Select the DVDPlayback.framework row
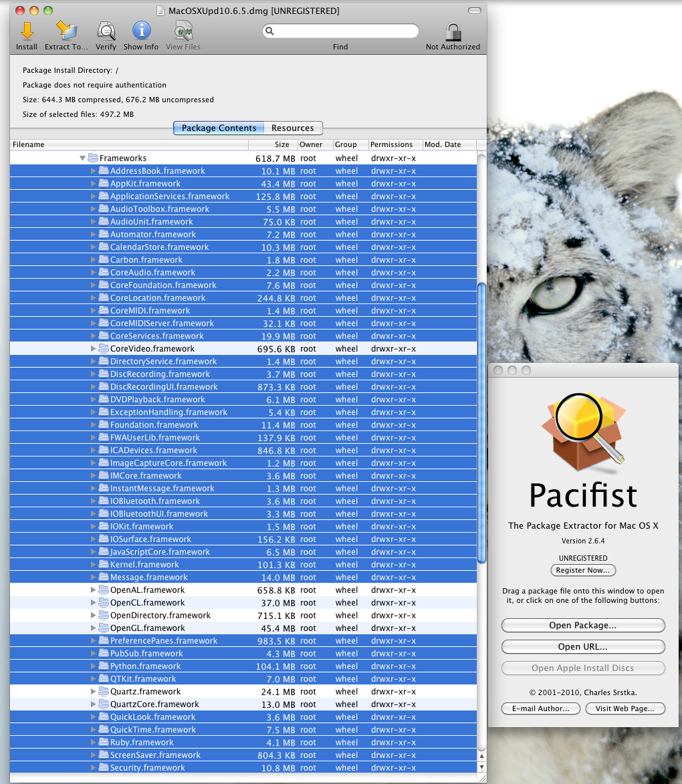This screenshot has height=784, width=682. tap(243, 400)
